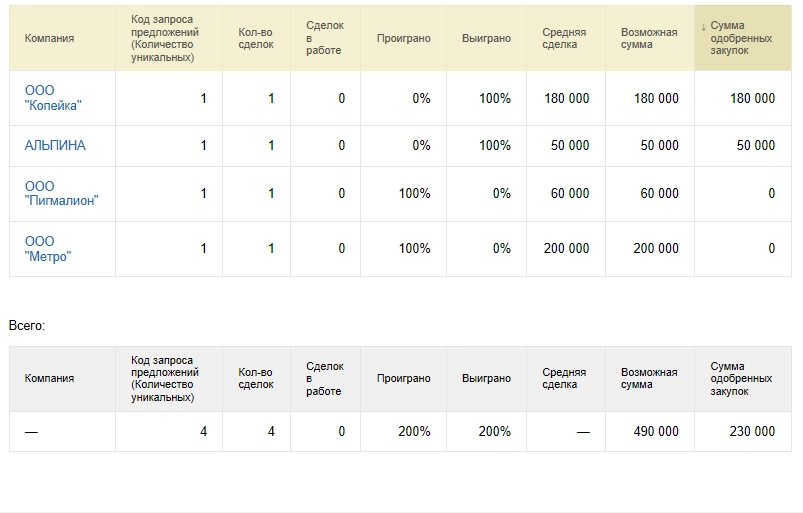
Task: Sort top table by "Сделок в работе" header
Action: tap(323, 38)
